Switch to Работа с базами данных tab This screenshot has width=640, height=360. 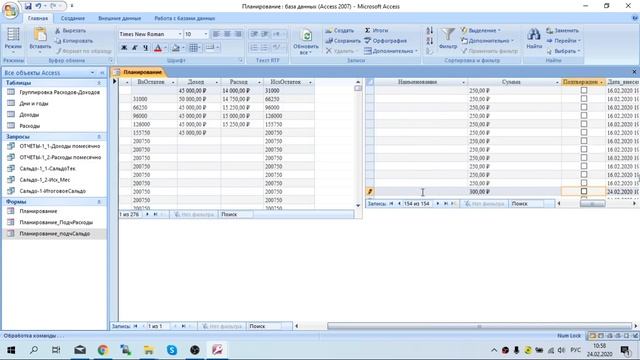(184, 18)
